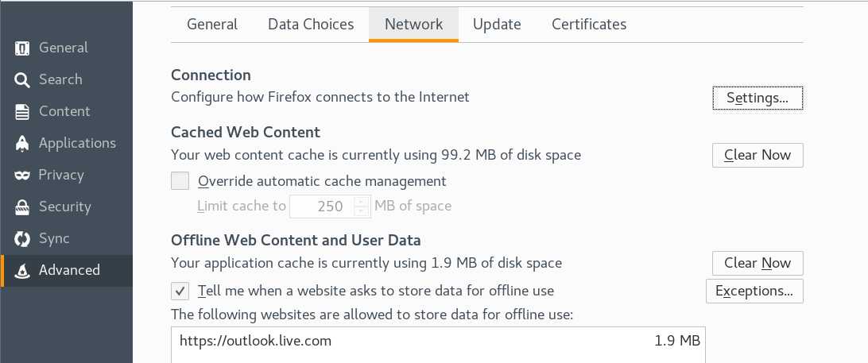Clear Now the cached web content
This screenshot has width=868, height=363.
pos(758,155)
